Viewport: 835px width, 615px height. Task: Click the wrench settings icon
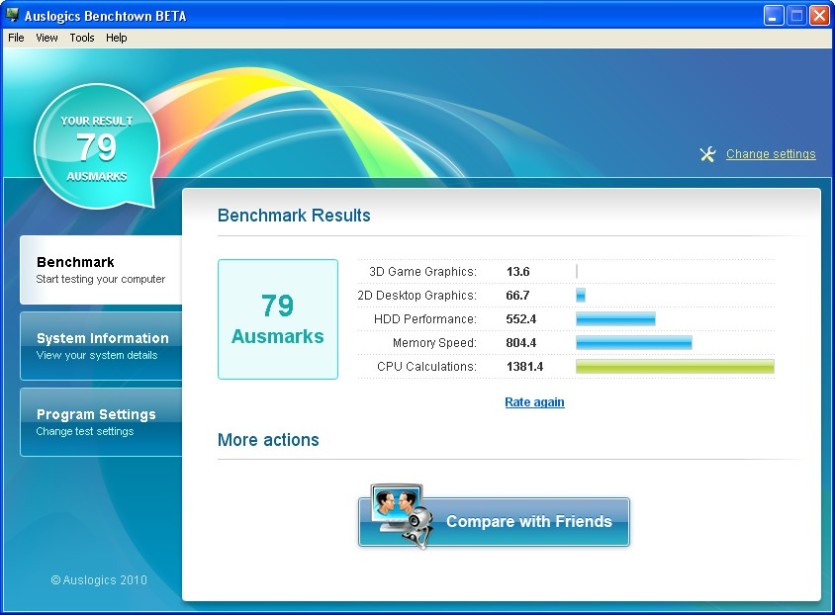point(708,154)
